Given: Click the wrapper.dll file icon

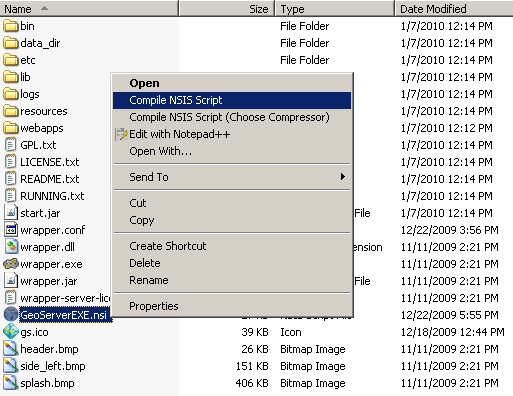Looking at the screenshot, I should 11,247.
